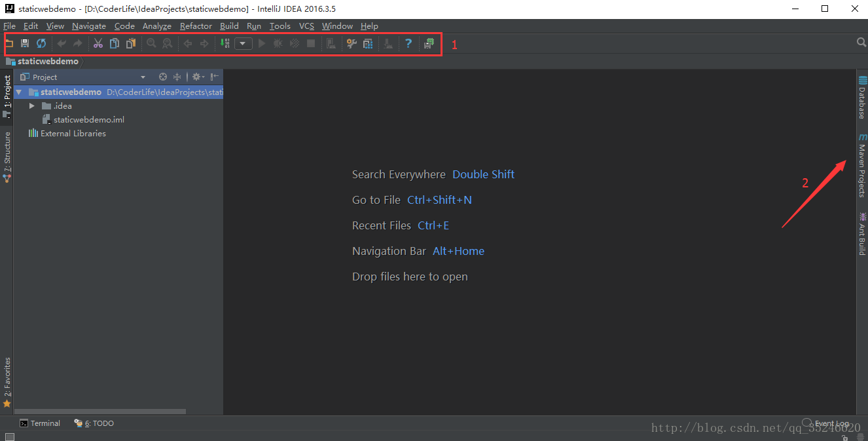Click the Synchronize refresh icon
The height and width of the screenshot is (441, 868).
coord(41,43)
